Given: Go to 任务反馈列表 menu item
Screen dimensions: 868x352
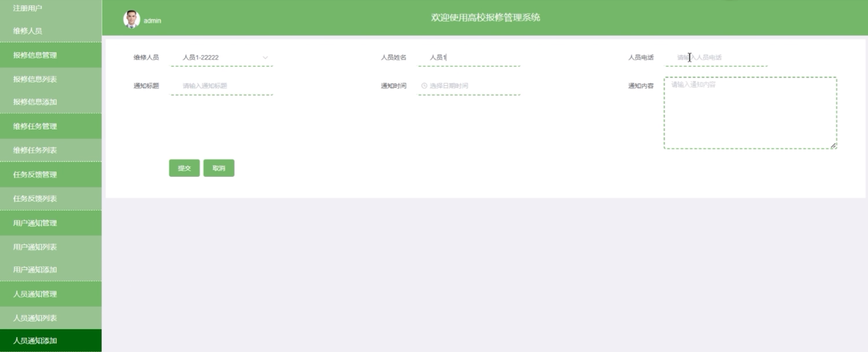Looking at the screenshot, I should pos(35,199).
